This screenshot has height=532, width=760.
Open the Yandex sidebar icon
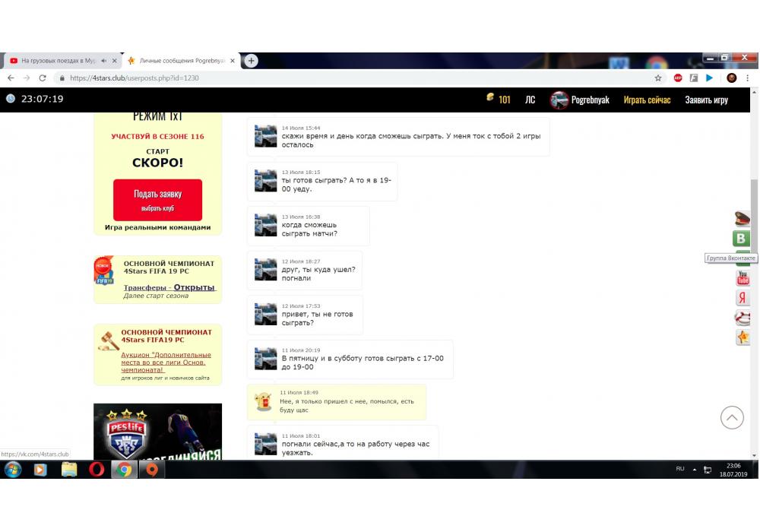click(742, 297)
